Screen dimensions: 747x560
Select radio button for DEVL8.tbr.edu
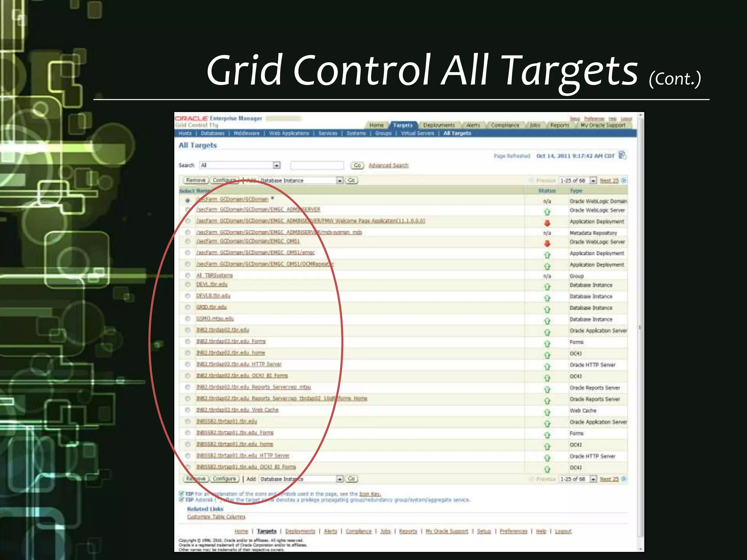click(187, 296)
